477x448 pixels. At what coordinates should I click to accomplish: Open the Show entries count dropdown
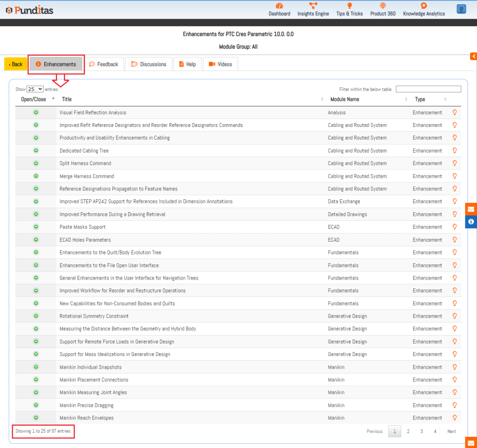pyautogui.click(x=35, y=89)
